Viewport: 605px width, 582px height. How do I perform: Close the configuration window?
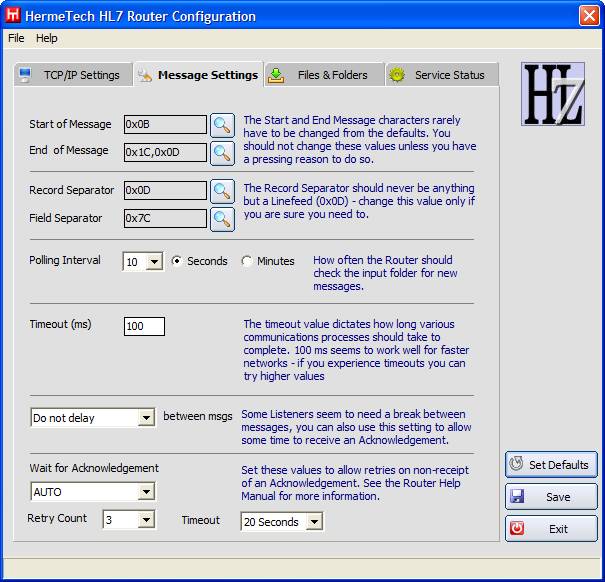589,16
